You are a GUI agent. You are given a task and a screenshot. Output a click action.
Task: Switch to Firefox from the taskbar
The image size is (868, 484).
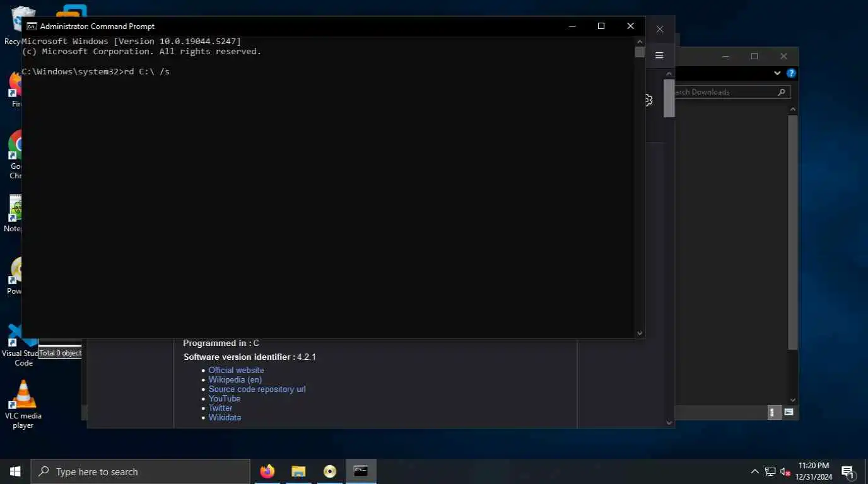coord(267,471)
